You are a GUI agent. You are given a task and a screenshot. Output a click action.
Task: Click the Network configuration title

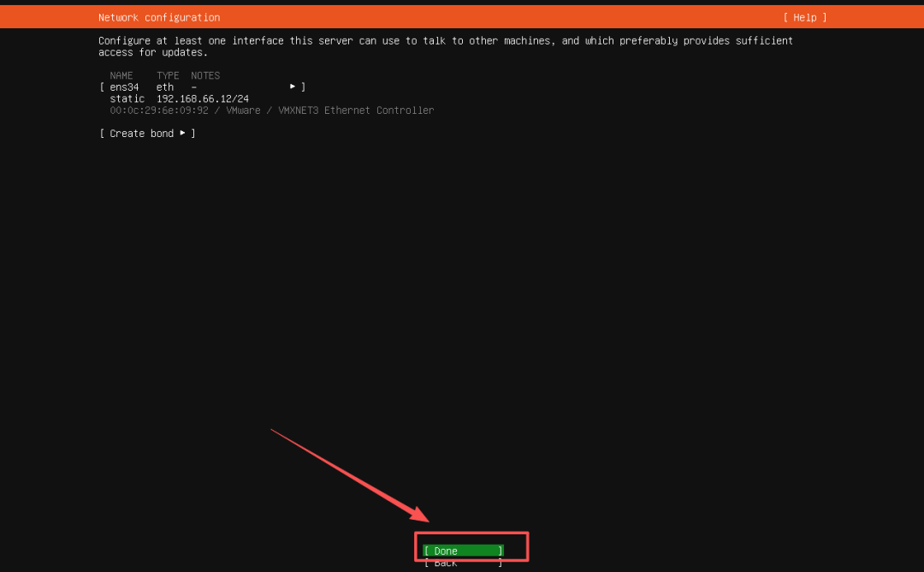(159, 17)
